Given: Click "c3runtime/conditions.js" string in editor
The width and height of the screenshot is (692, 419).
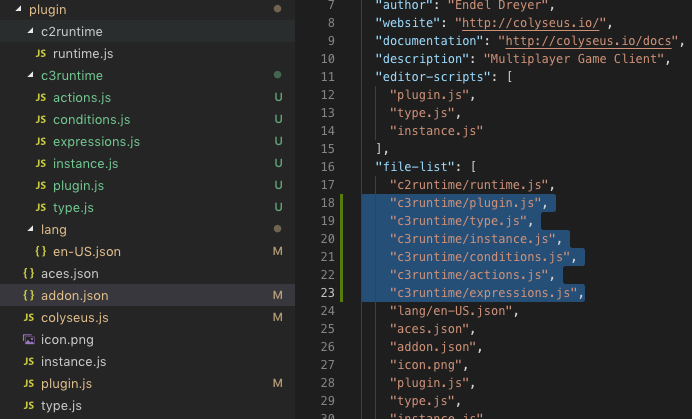Looking at the screenshot, I should click(x=480, y=257).
